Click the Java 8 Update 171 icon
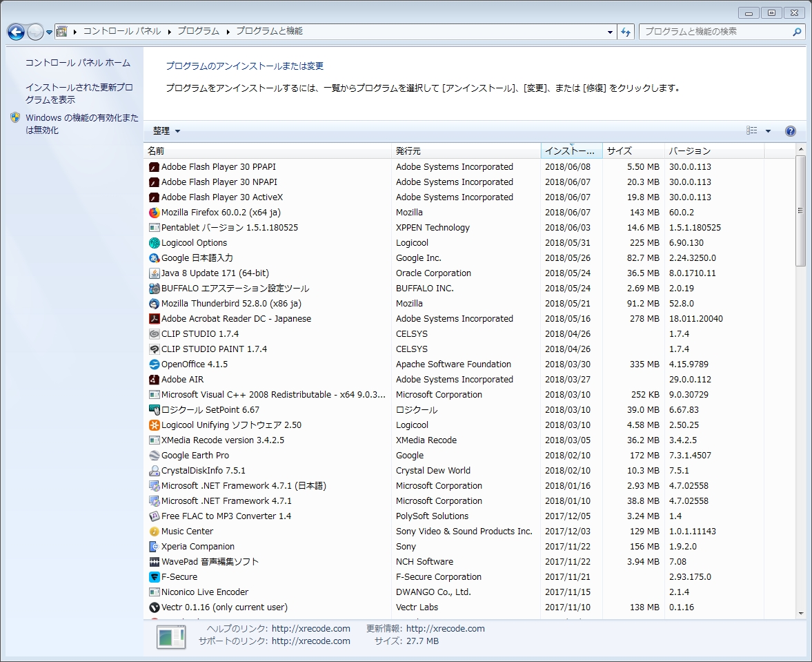The width and height of the screenshot is (812, 662). pyautogui.click(x=154, y=273)
